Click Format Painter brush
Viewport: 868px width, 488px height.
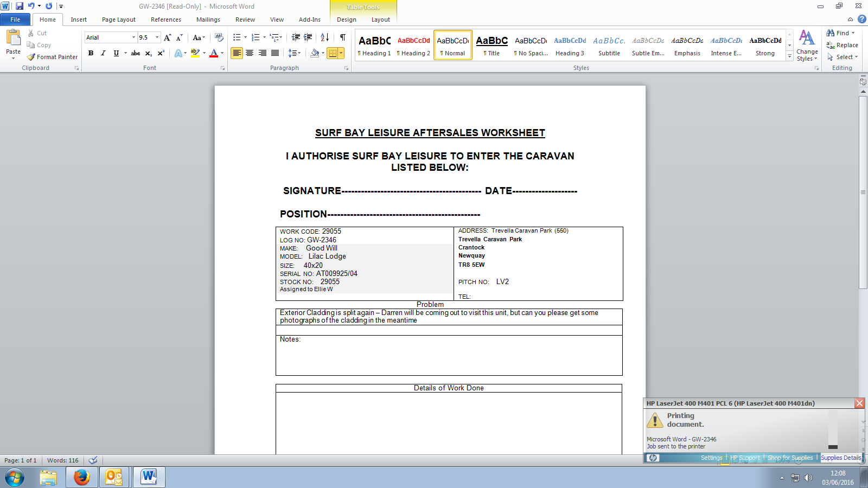tap(52, 57)
